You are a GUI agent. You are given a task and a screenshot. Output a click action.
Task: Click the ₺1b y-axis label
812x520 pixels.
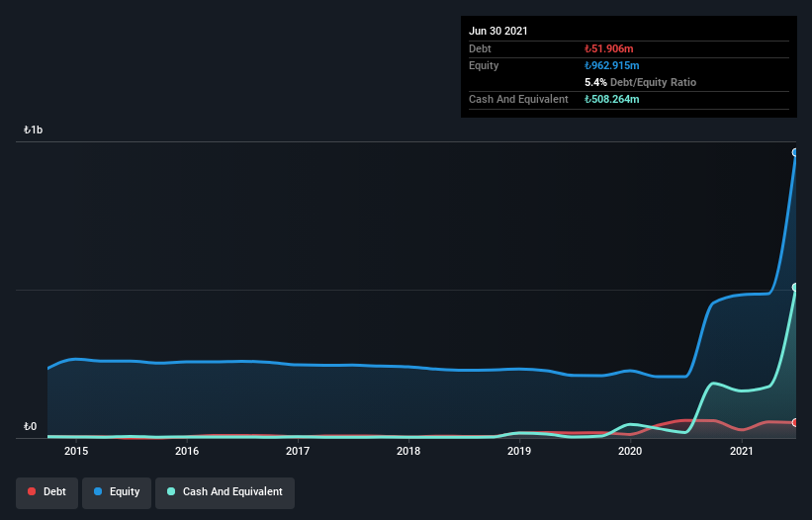click(x=34, y=130)
